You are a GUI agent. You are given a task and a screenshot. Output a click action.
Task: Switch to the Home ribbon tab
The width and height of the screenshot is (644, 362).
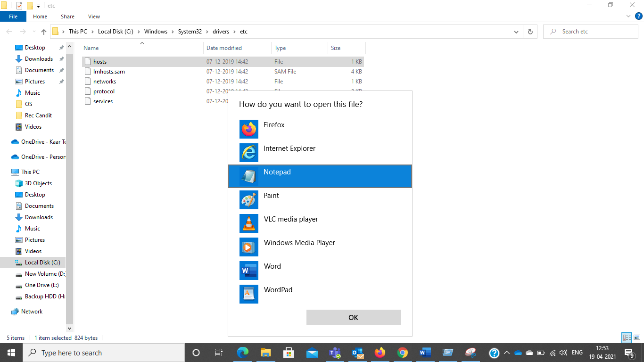(x=40, y=16)
